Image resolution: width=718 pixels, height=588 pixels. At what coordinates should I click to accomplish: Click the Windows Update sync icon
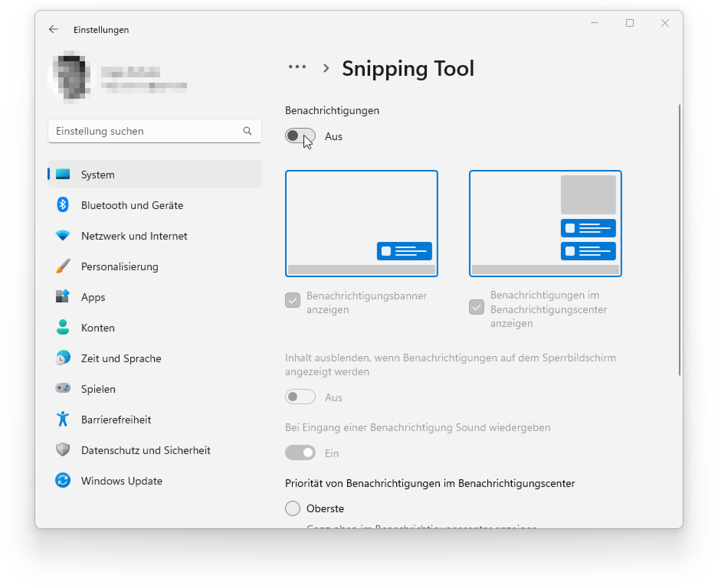63,480
